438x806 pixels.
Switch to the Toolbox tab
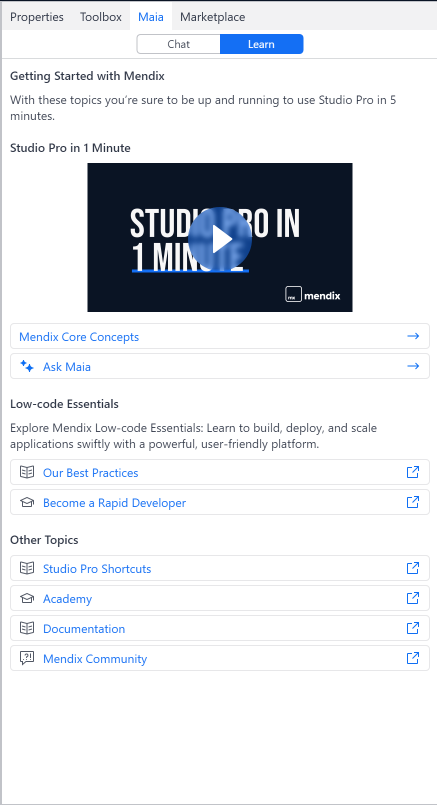tap(101, 17)
